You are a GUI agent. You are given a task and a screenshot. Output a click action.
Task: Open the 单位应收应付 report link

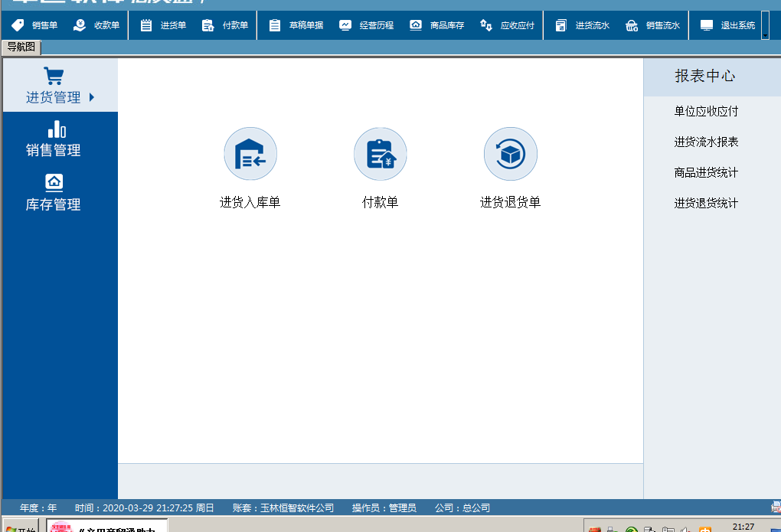point(706,112)
